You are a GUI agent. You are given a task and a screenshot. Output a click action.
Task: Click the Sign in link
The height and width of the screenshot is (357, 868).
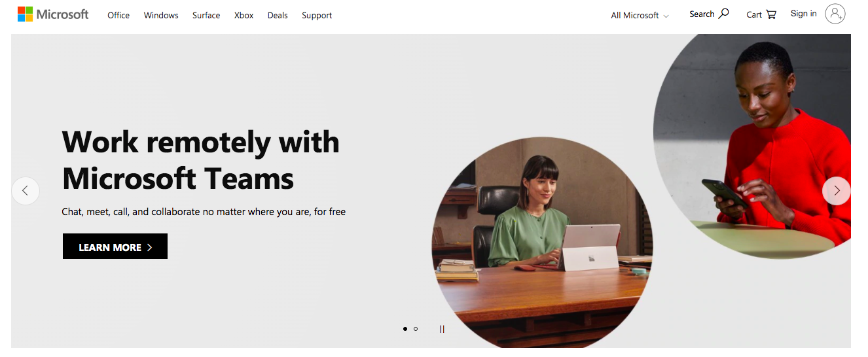pyautogui.click(x=804, y=14)
